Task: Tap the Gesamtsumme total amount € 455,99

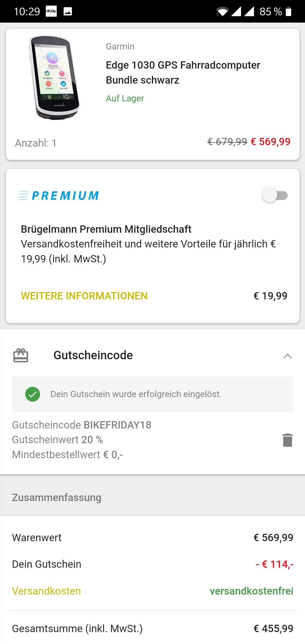Action: (x=273, y=628)
